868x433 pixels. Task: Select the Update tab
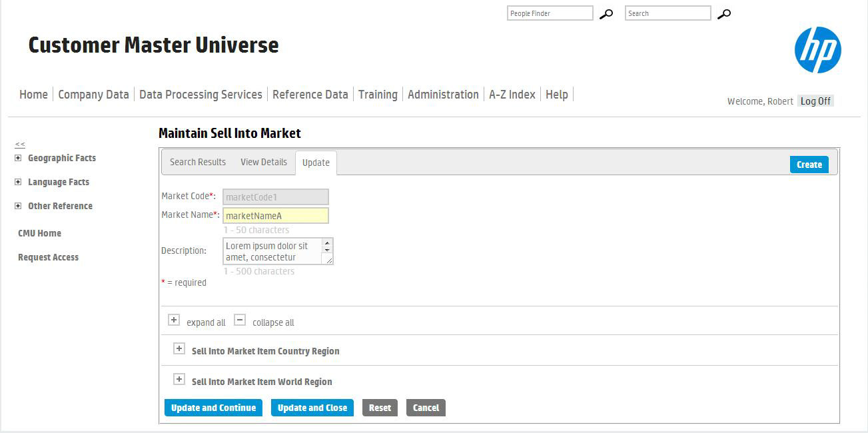tap(316, 163)
